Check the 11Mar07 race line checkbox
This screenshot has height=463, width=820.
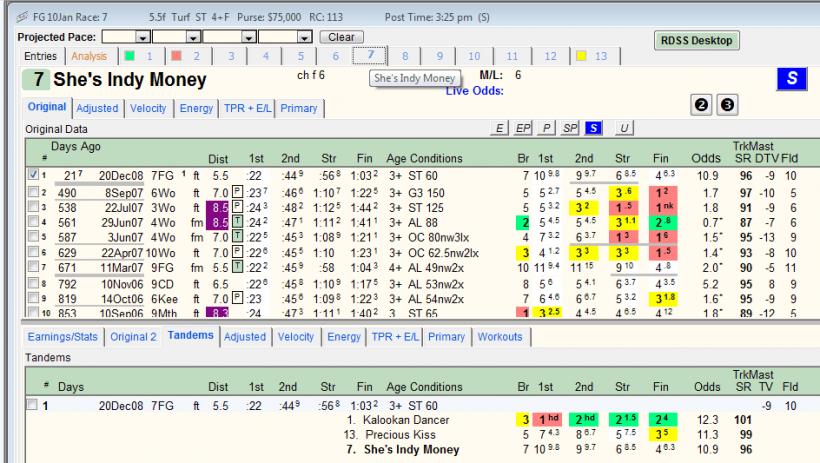[x=33, y=267]
